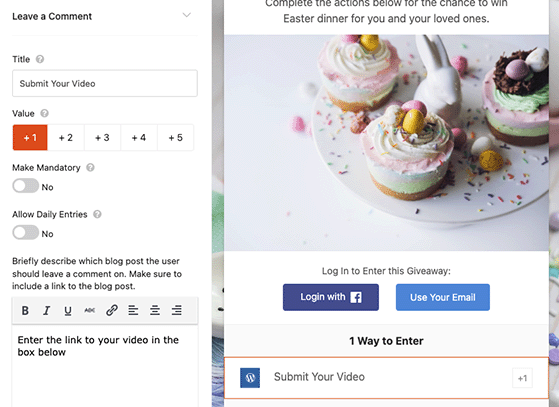Toggle the Make Mandatory switch

click(x=26, y=186)
